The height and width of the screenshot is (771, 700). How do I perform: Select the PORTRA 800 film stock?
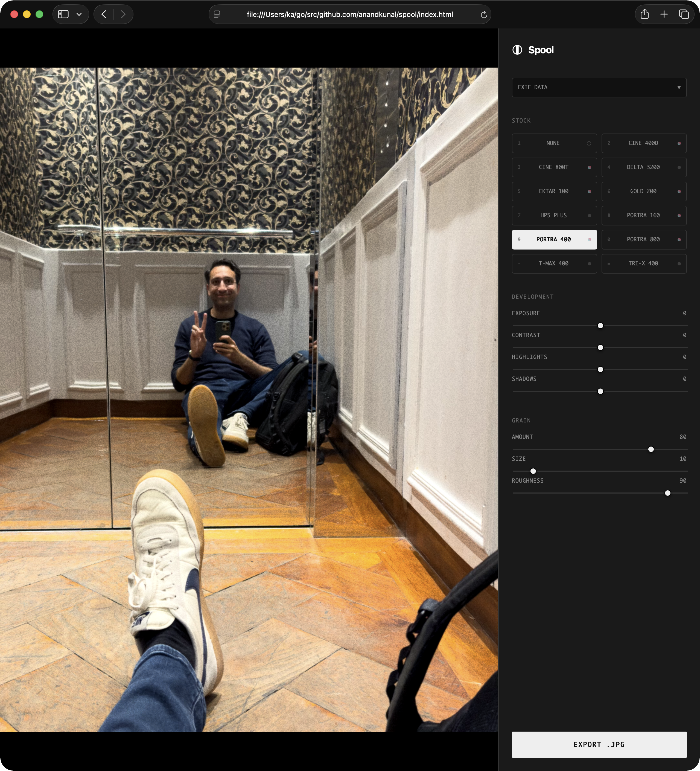(x=643, y=239)
